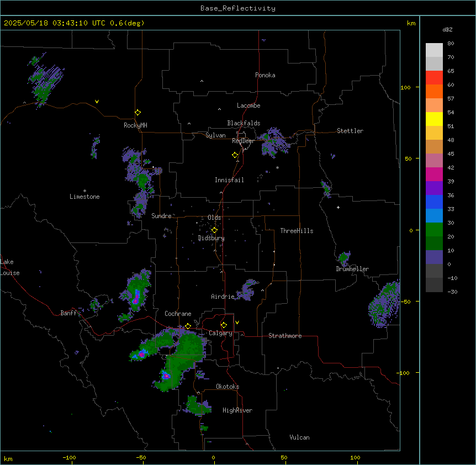The width and height of the screenshot is (476, 465).
Task: Click the white asterisk above Limestone
Action: click(84, 191)
